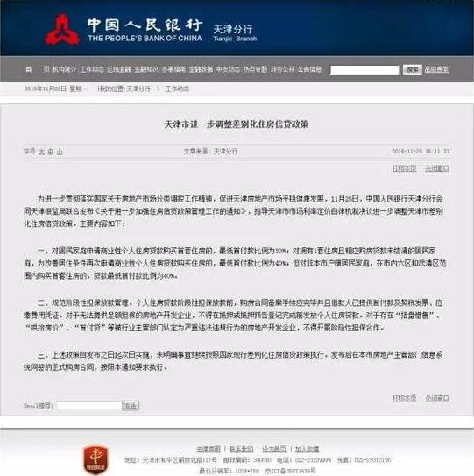The height and width of the screenshot is (476, 474).
Task: Click the 天津分行 Tianjin Branch header text
Action: [235, 33]
